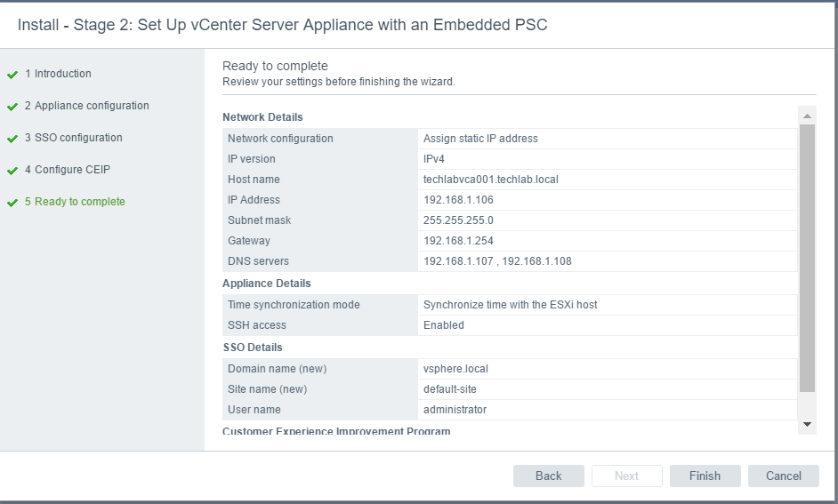Viewport: 838px width, 504px height.
Task: Click the scrollbar down arrow
Action: [x=807, y=425]
